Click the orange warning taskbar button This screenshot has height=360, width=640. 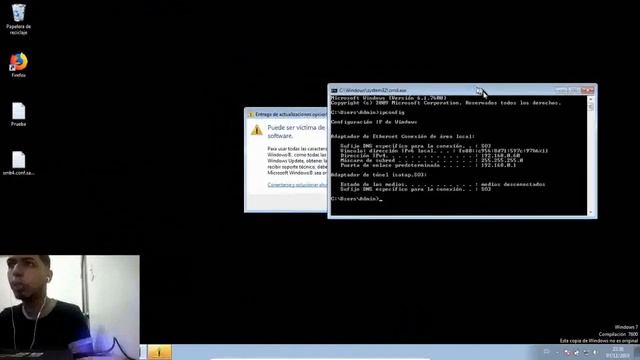click(160, 352)
